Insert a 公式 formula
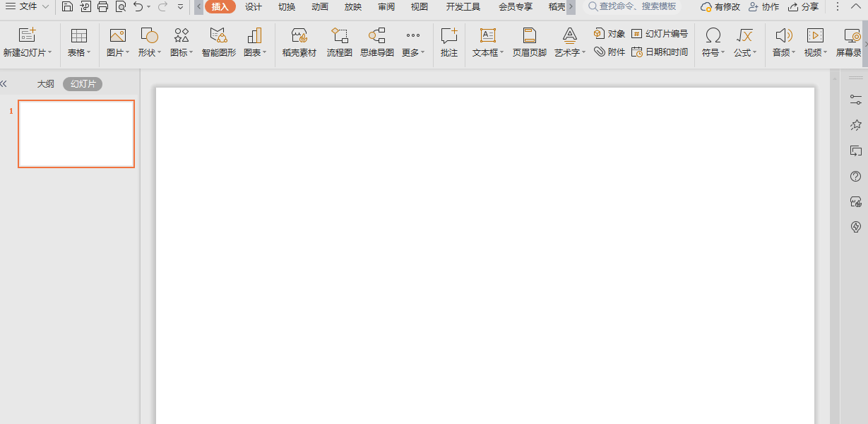Viewport: 868px width, 424px height. [744, 43]
